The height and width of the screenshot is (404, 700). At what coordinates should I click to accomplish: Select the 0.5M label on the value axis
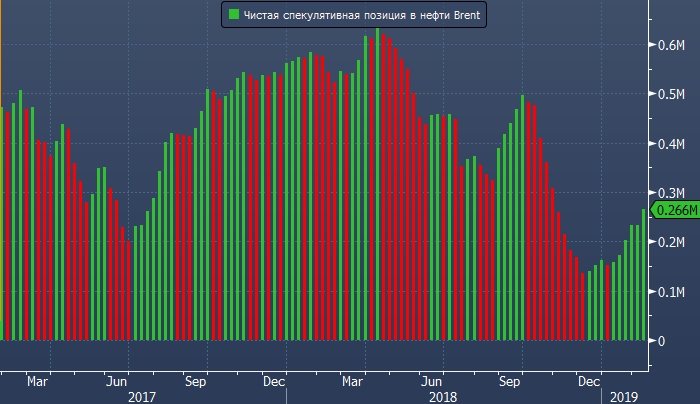click(x=671, y=94)
